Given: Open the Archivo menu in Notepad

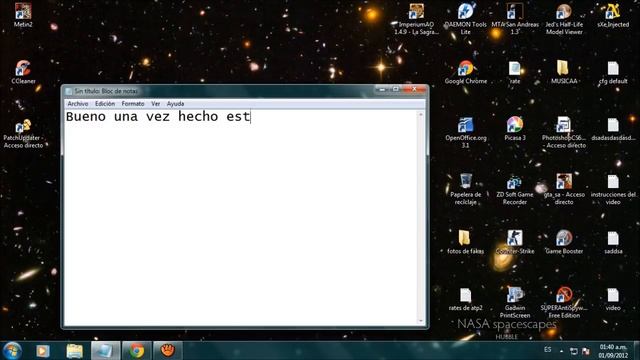Looking at the screenshot, I should 78,104.
